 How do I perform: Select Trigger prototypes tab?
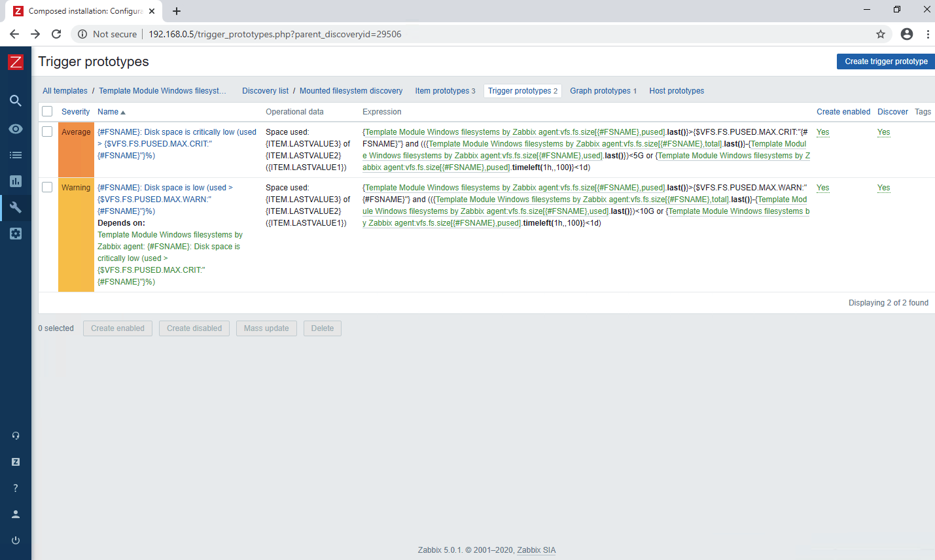click(523, 91)
